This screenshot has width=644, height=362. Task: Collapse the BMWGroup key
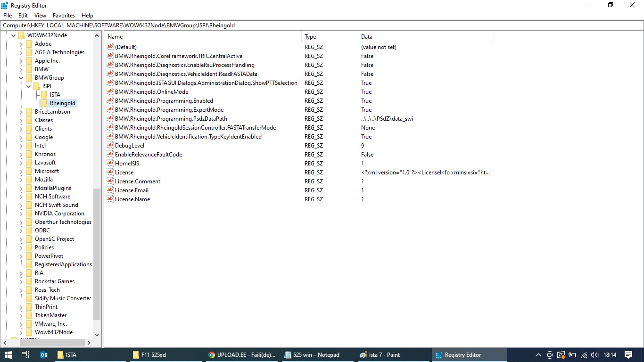[x=21, y=78]
